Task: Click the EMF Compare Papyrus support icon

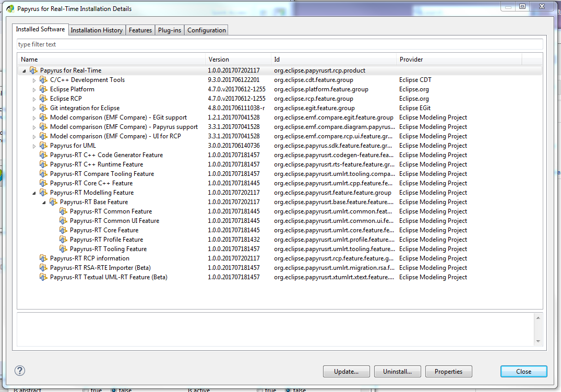Action: (x=43, y=126)
